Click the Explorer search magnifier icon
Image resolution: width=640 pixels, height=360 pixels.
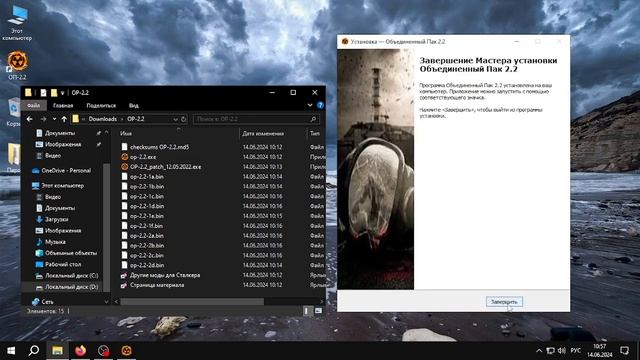click(313, 119)
